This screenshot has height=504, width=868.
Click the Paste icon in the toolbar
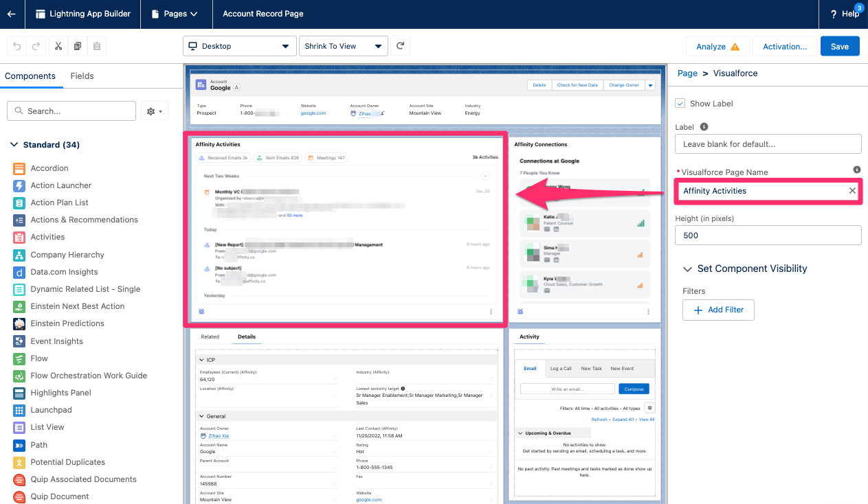tap(96, 46)
